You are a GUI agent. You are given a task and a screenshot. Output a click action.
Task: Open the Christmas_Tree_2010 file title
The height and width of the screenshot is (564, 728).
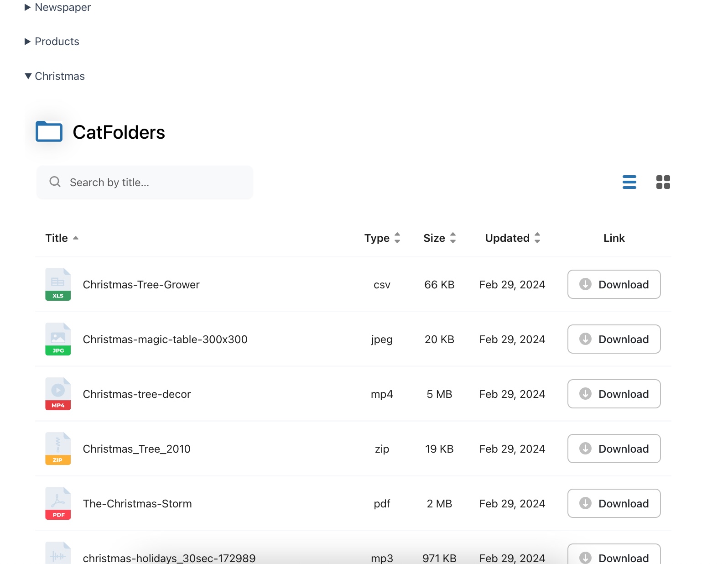136,449
